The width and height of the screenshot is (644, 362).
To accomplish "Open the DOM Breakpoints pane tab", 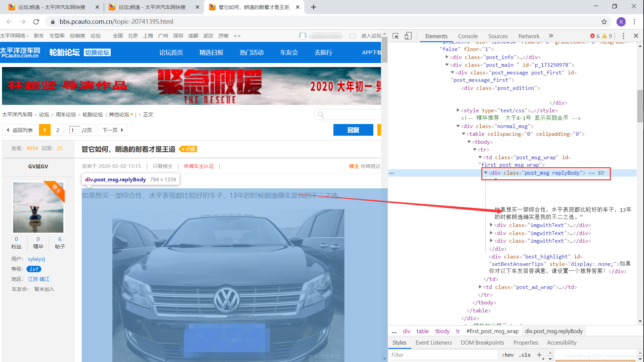I will coord(482,343).
